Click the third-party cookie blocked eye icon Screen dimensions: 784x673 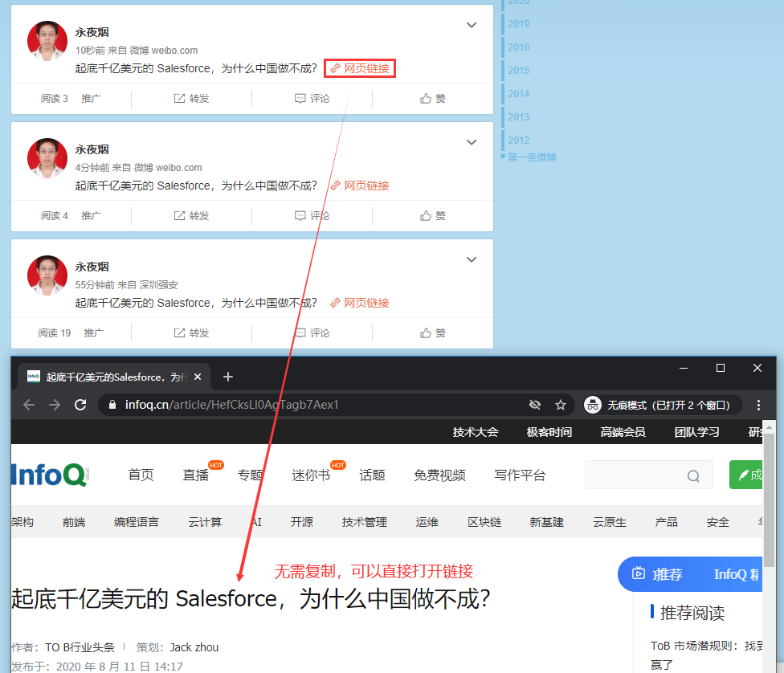(x=535, y=405)
